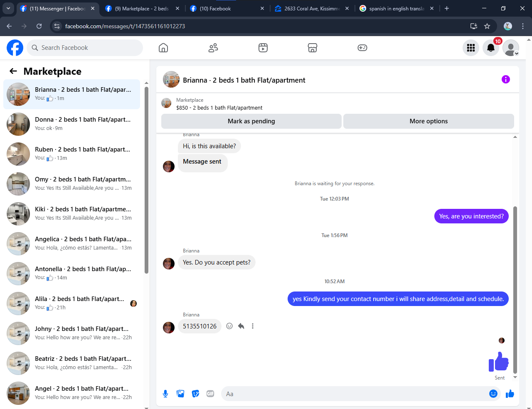
Task: Click the address bar URL
Action: click(125, 26)
